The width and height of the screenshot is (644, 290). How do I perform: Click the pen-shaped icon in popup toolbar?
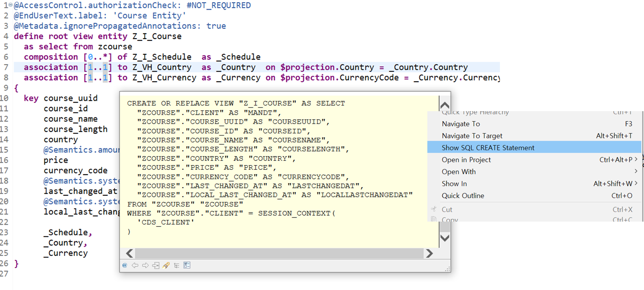coord(166,265)
